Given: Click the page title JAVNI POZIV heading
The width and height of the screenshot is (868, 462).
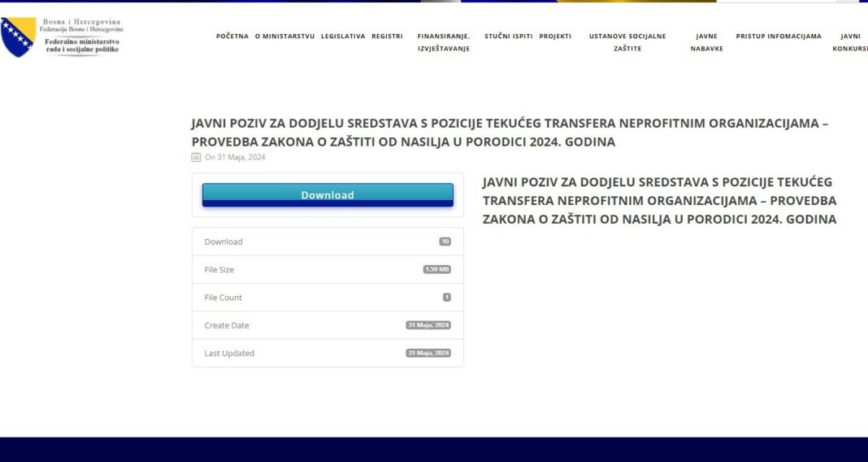Looking at the screenshot, I should (510, 133).
